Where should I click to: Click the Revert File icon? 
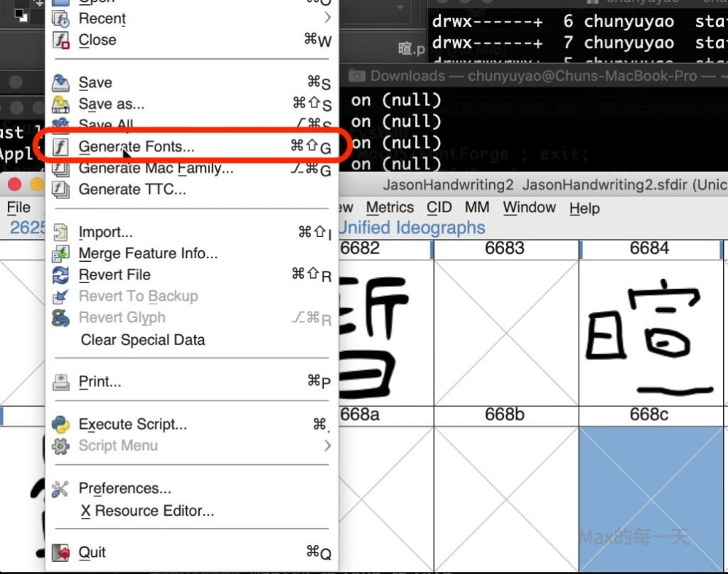[62, 275]
